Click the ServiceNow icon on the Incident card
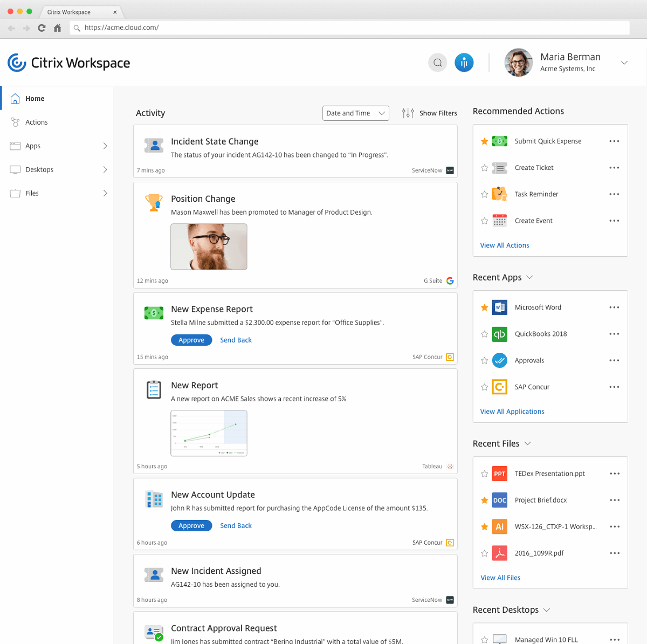This screenshot has height=644, width=647. coord(449,170)
